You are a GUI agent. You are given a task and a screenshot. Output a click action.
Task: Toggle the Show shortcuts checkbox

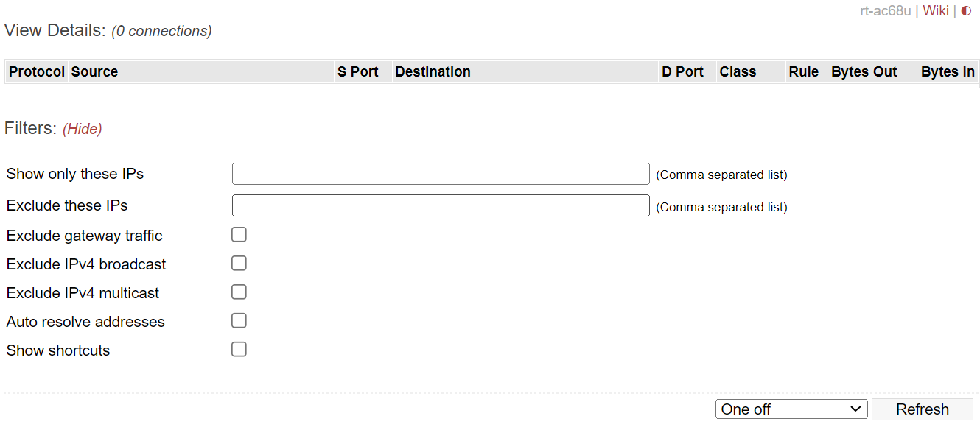point(239,350)
